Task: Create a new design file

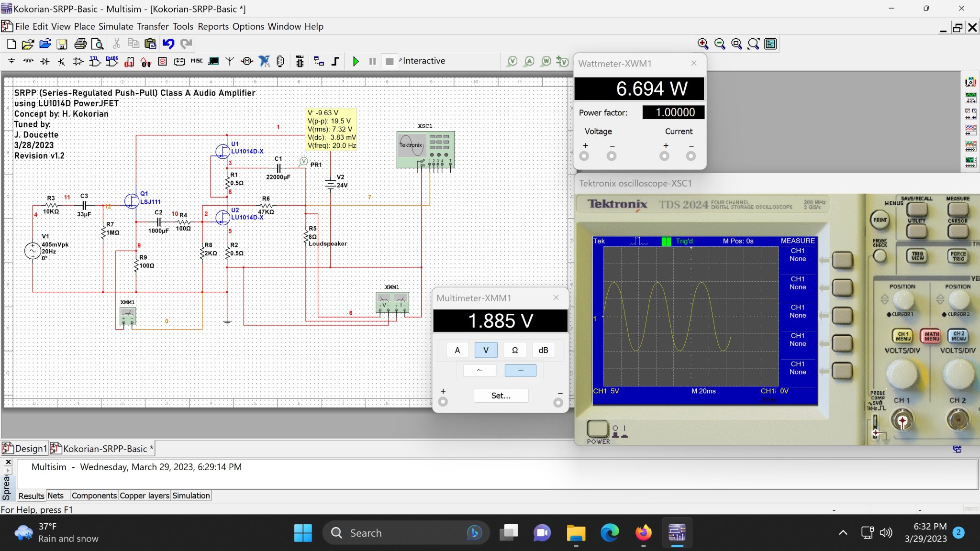Action: click(x=11, y=44)
